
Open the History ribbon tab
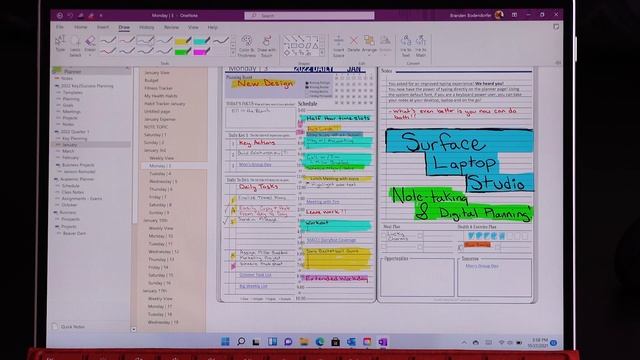coord(147,27)
